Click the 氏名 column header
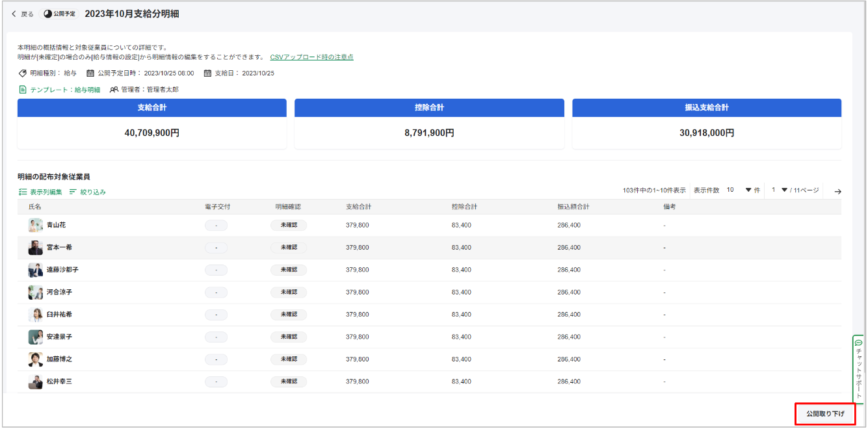This screenshot has width=868, height=429. [35, 207]
